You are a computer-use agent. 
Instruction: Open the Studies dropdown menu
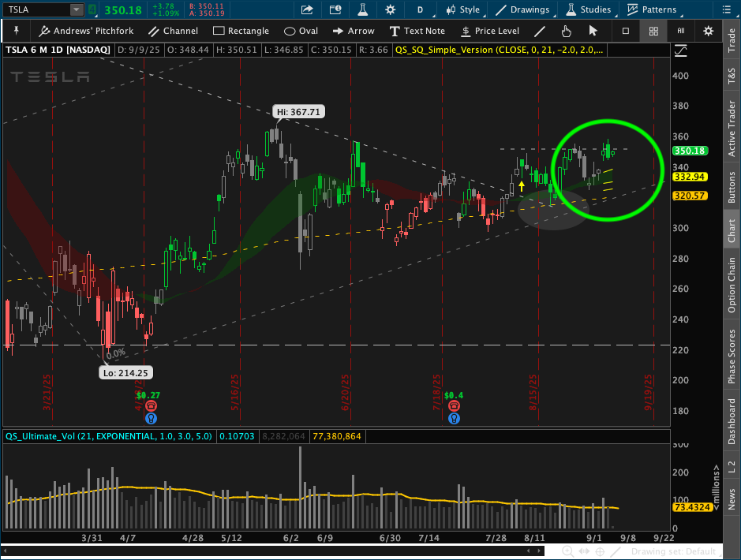[x=589, y=9]
